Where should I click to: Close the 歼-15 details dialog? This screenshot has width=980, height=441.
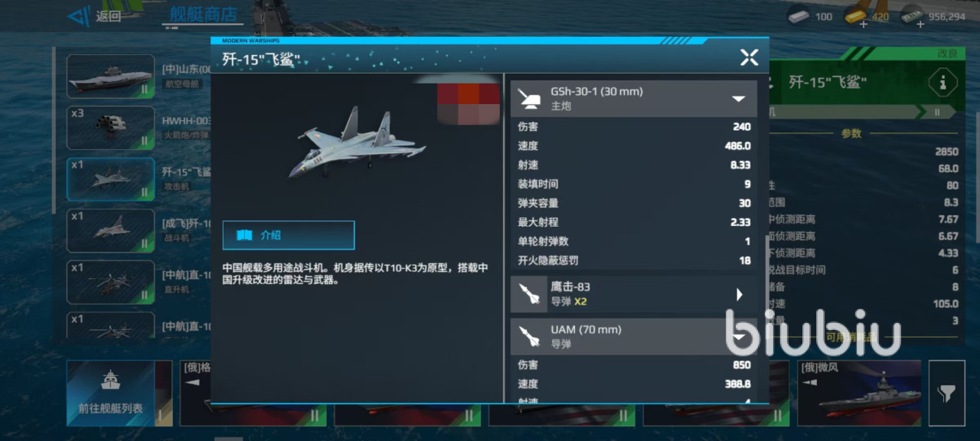tap(749, 57)
